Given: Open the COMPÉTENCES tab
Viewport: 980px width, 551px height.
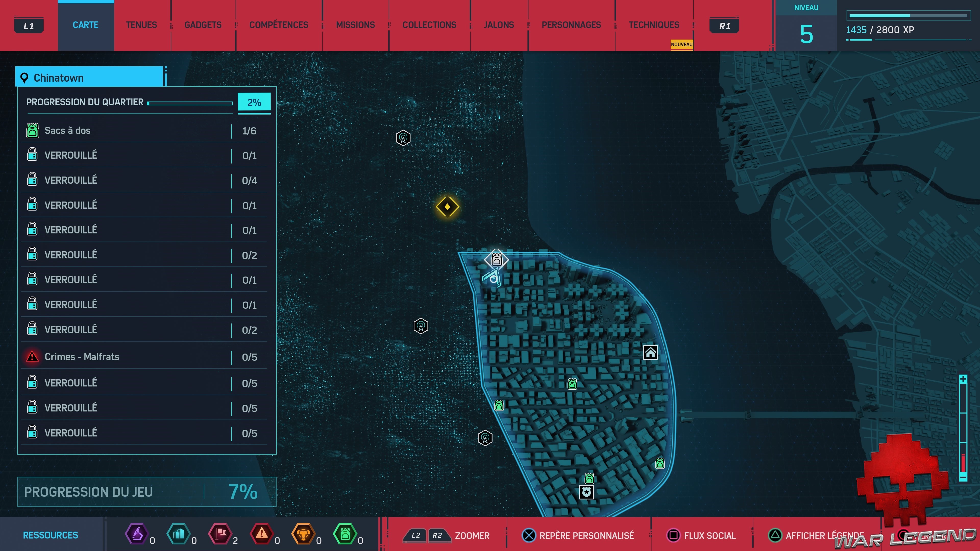Looking at the screenshot, I should (278, 25).
